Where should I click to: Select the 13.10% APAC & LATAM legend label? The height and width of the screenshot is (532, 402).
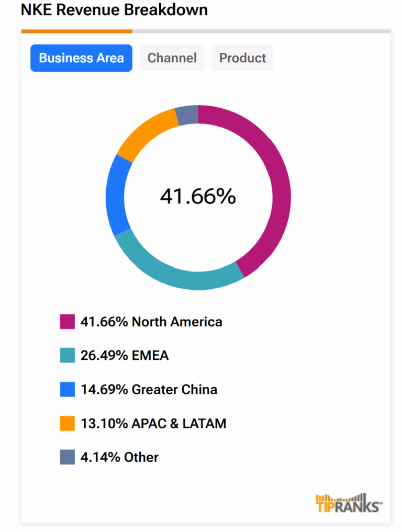coord(153,423)
